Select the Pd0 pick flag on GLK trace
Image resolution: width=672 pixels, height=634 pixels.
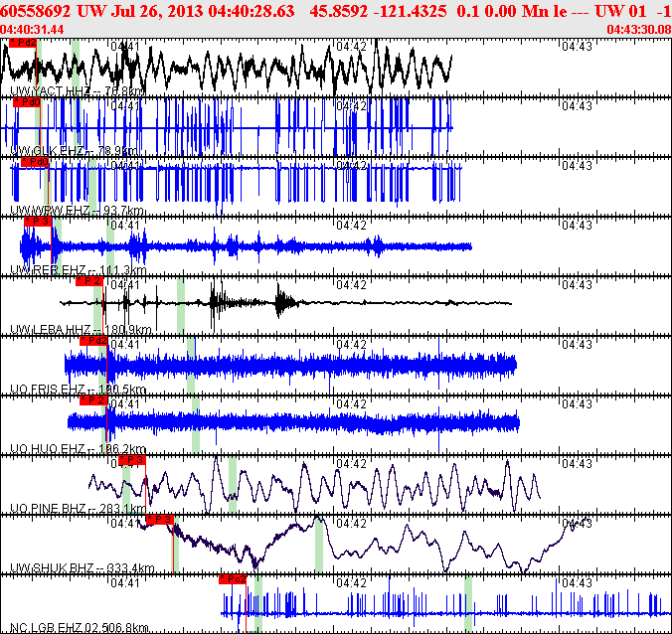(27, 102)
